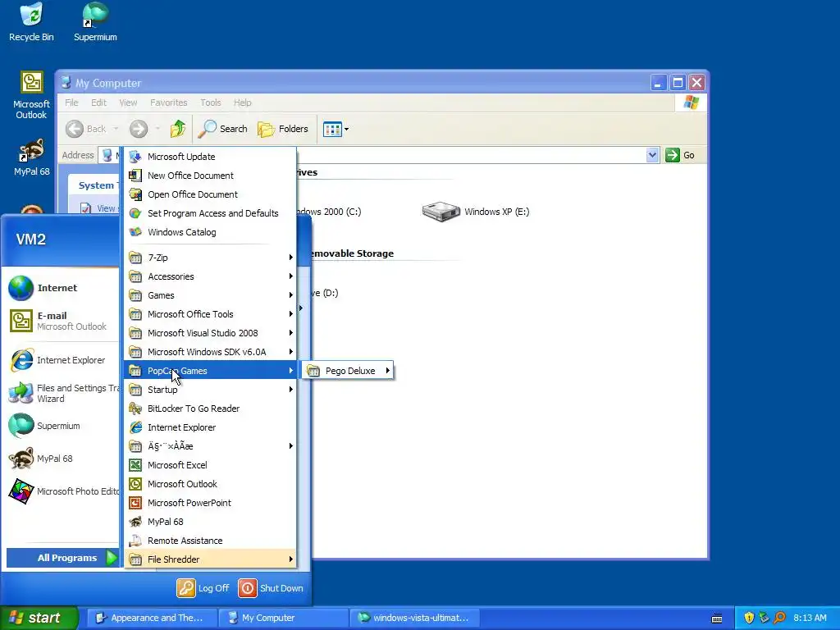Click Go button beside address bar
The width and height of the screenshot is (840, 630).
click(x=680, y=155)
